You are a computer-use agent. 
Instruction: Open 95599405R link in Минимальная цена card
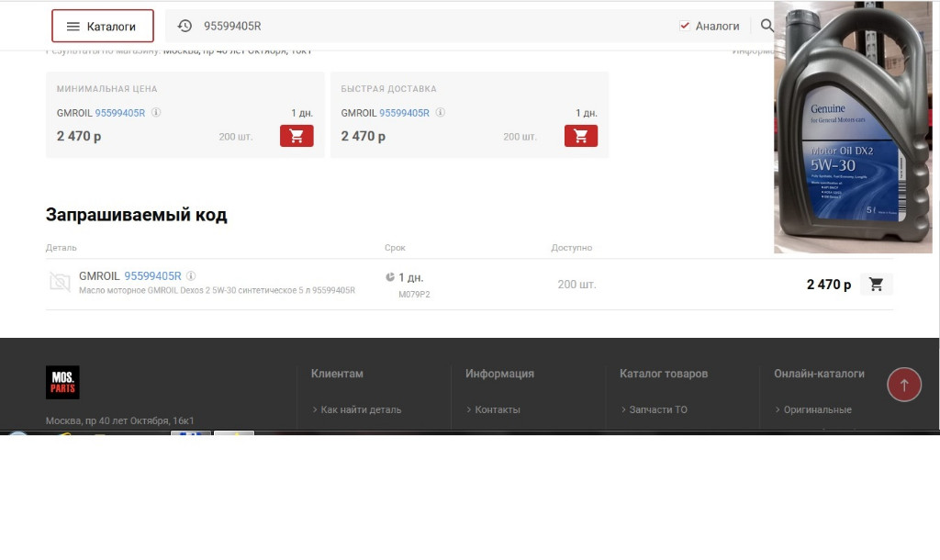(120, 113)
